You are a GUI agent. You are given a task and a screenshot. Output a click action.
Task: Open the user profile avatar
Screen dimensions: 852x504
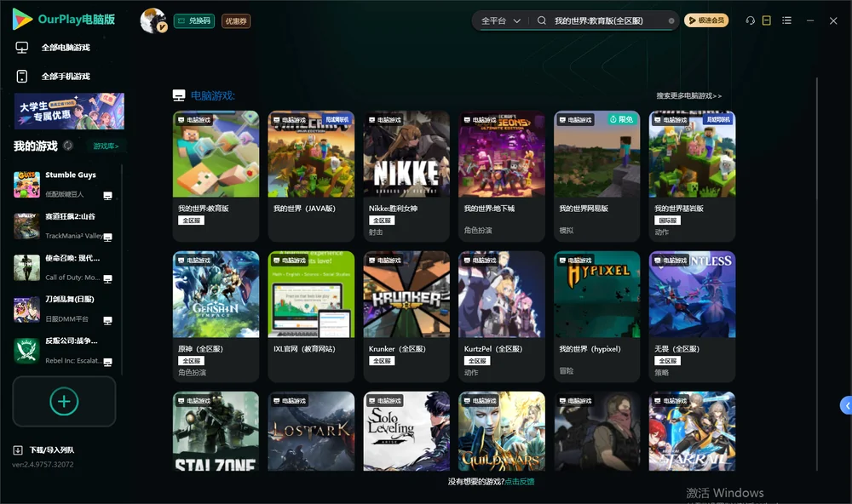[153, 20]
